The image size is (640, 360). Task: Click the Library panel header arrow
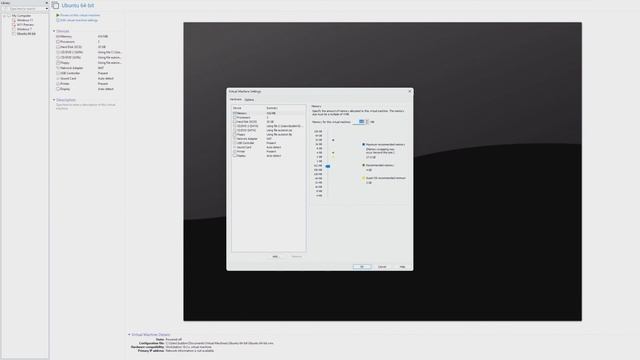click(47, 3)
